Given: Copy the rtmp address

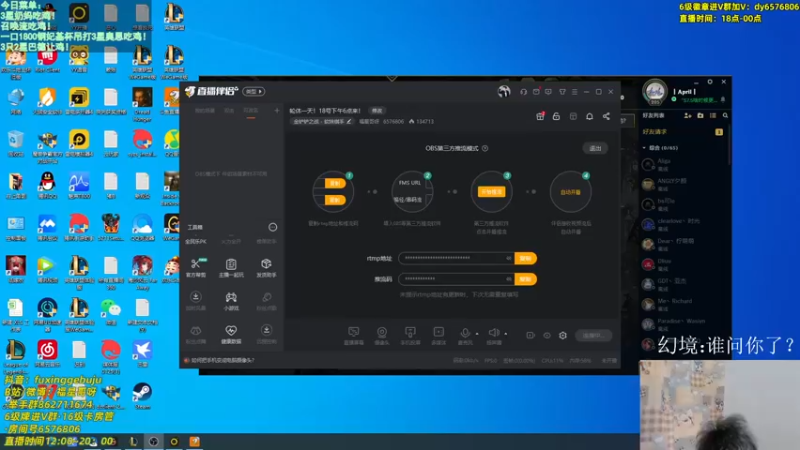Looking at the screenshot, I should (526, 258).
